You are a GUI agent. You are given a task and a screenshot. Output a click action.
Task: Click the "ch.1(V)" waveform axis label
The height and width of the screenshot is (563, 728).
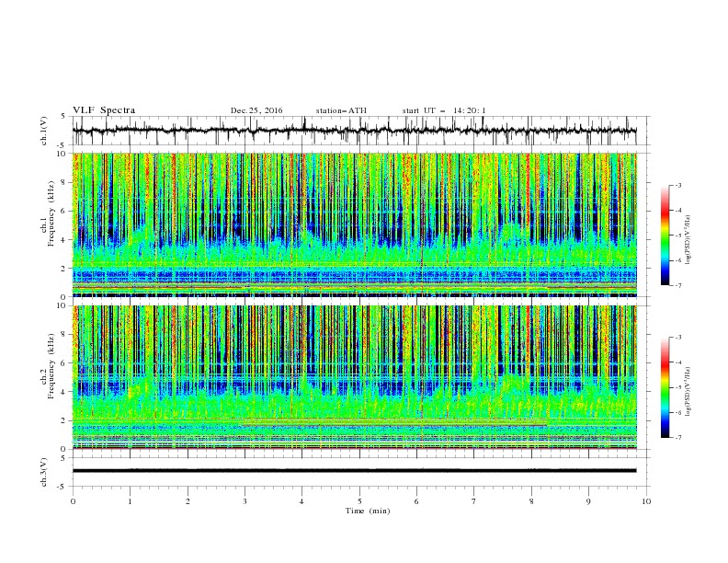[44, 131]
